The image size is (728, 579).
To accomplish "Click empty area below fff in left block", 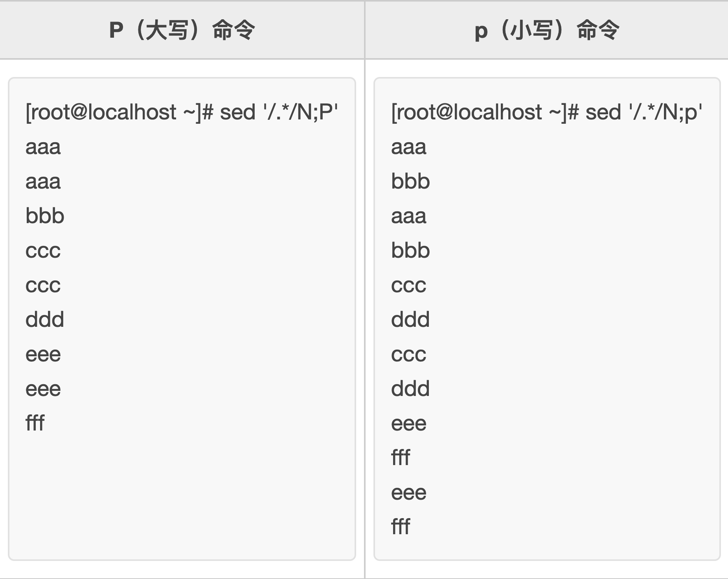I will click(182, 495).
